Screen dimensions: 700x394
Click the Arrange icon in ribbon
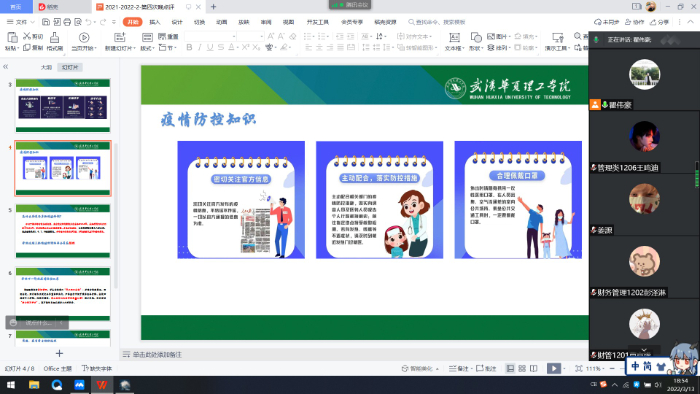(x=491, y=47)
